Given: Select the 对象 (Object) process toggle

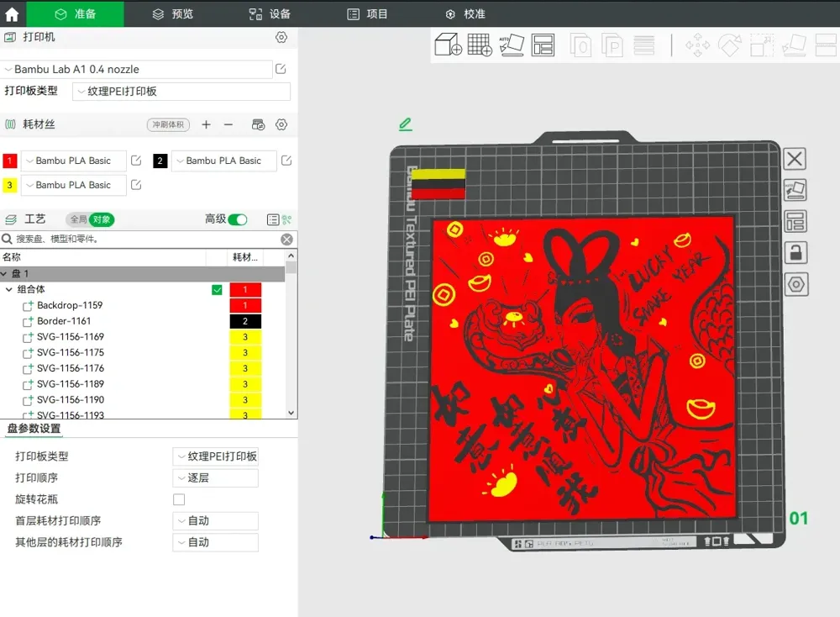Looking at the screenshot, I should coord(102,219).
